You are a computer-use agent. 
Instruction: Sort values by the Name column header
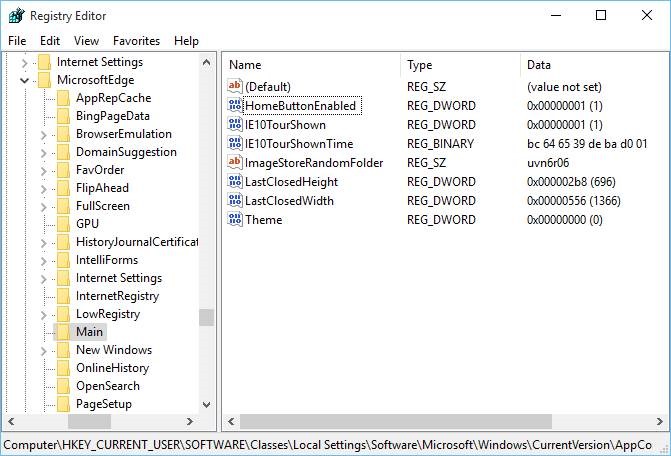(x=310, y=65)
